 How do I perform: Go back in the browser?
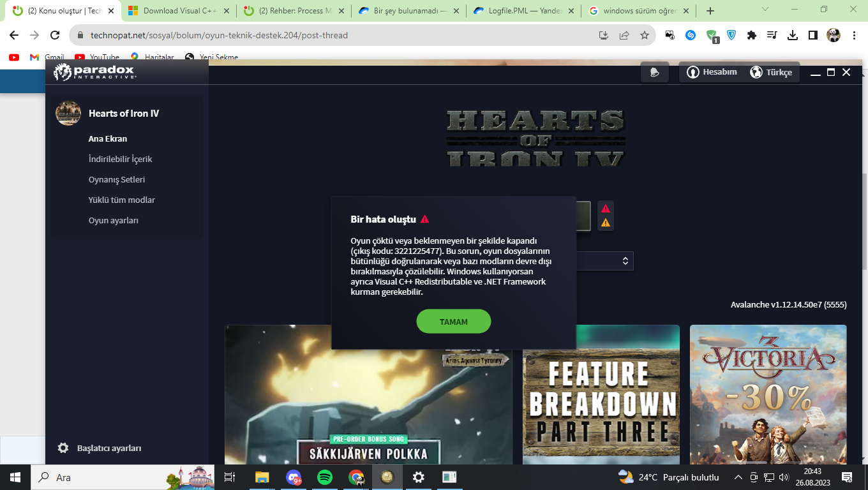click(14, 35)
